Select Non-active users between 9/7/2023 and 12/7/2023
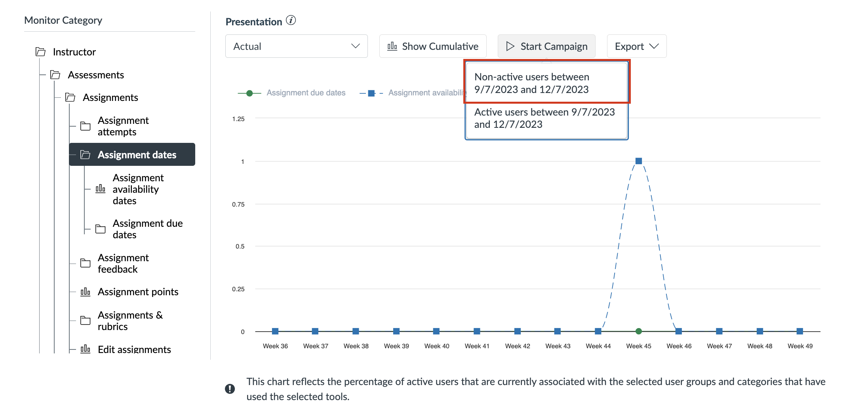Screen dimensions: 868x410 (546, 83)
